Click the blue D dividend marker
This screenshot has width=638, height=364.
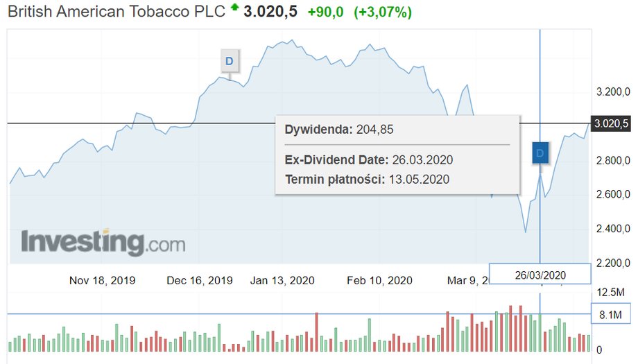point(540,153)
